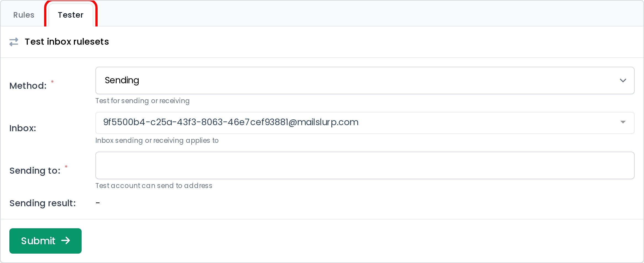644x263 pixels.
Task: Click the red asterisk next to Sending to
Action: tap(66, 167)
